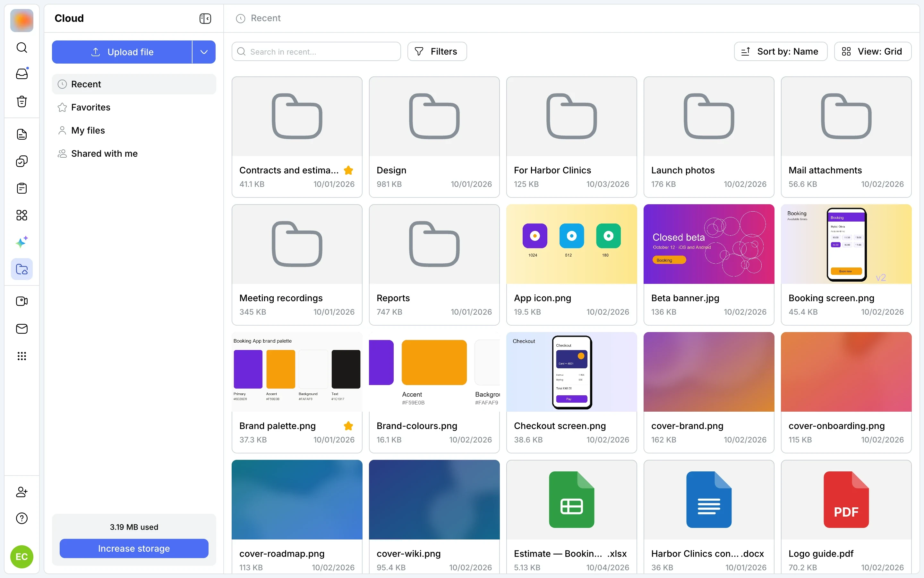
Task: Toggle favorite star on Brand palette.png
Action: pos(348,425)
